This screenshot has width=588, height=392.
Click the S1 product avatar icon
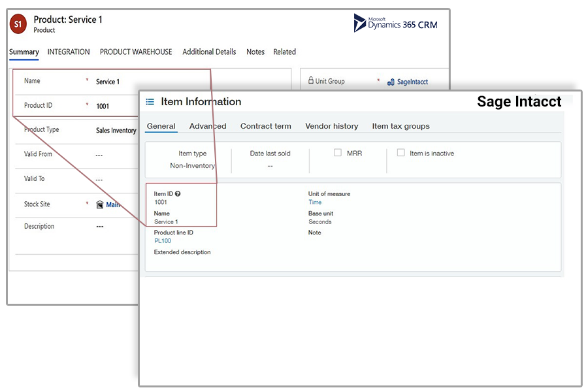coord(18,25)
